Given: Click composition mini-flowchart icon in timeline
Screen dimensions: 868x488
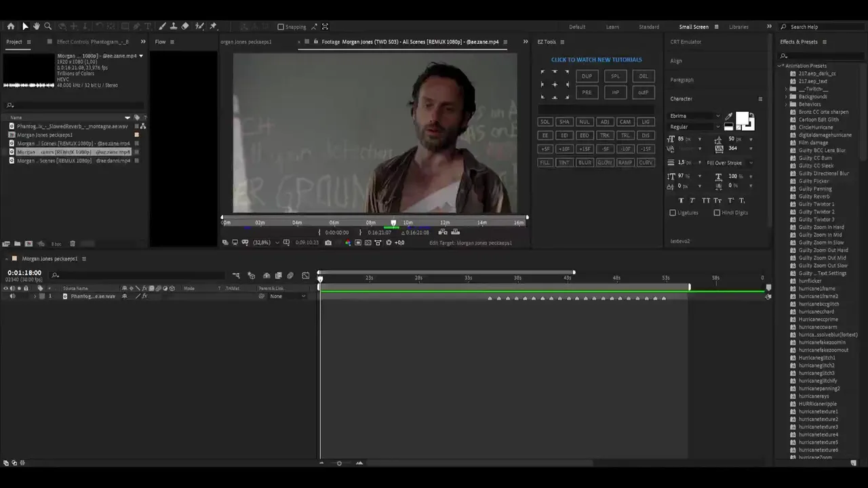Looking at the screenshot, I should click(236, 276).
